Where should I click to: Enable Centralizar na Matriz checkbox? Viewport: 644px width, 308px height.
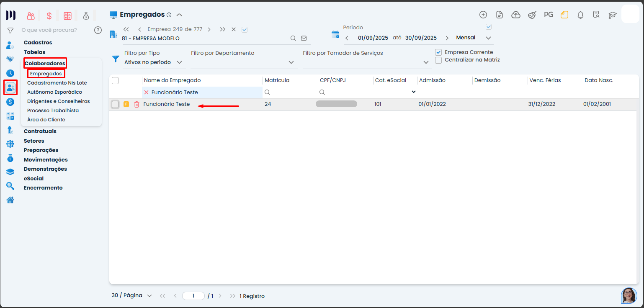coord(438,60)
